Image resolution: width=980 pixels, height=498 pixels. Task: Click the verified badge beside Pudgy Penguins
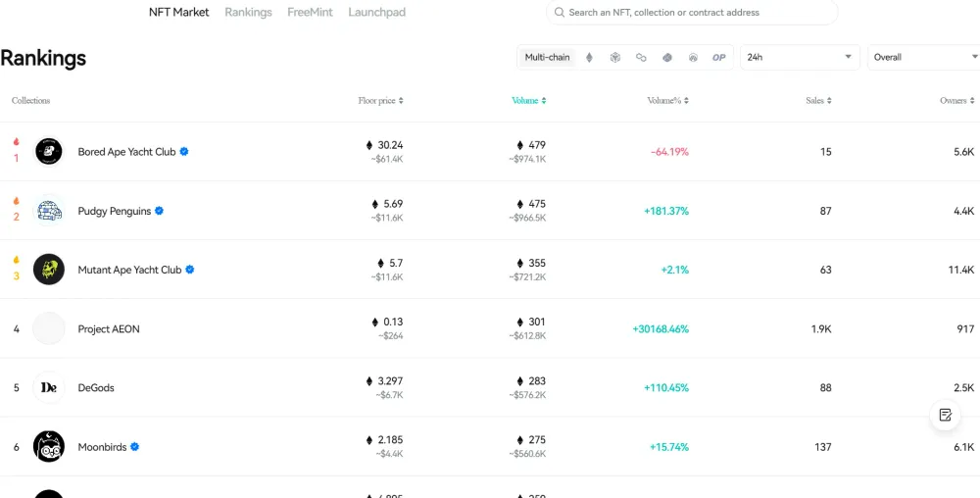pyautogui.click(x=160, y=211)
